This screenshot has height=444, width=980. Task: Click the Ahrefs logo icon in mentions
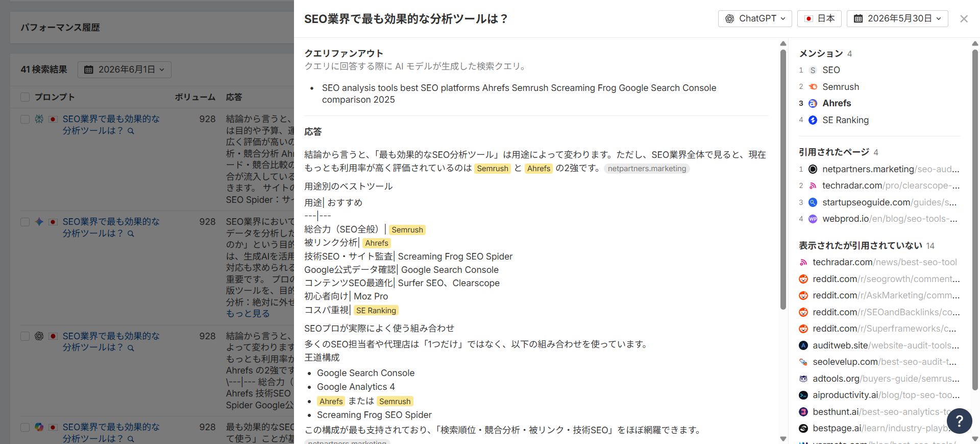coord(813,103)
